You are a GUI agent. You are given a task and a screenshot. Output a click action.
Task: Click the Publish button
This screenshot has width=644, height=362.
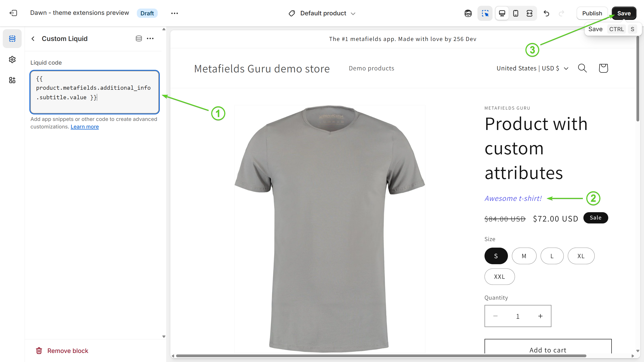tap(592, 13)
